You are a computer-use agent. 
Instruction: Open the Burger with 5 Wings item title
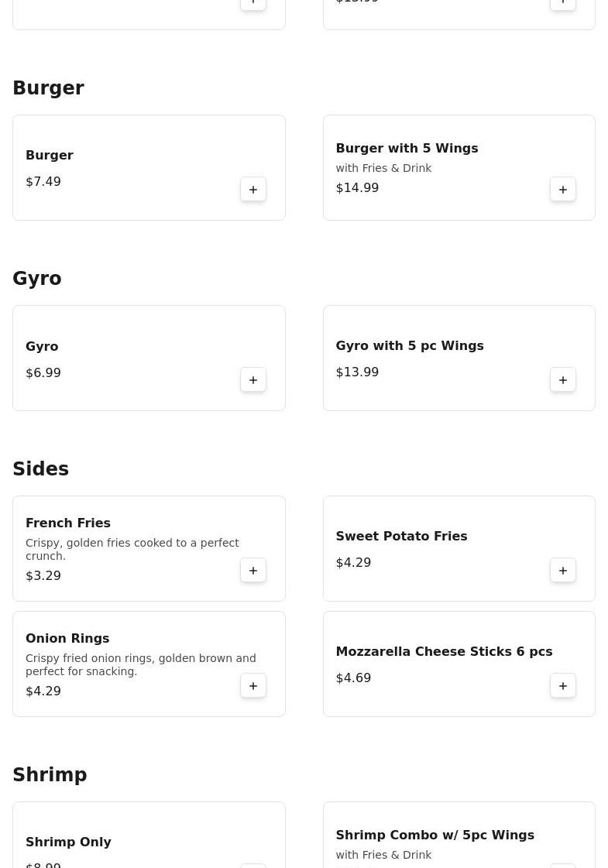tap(407, 148)
